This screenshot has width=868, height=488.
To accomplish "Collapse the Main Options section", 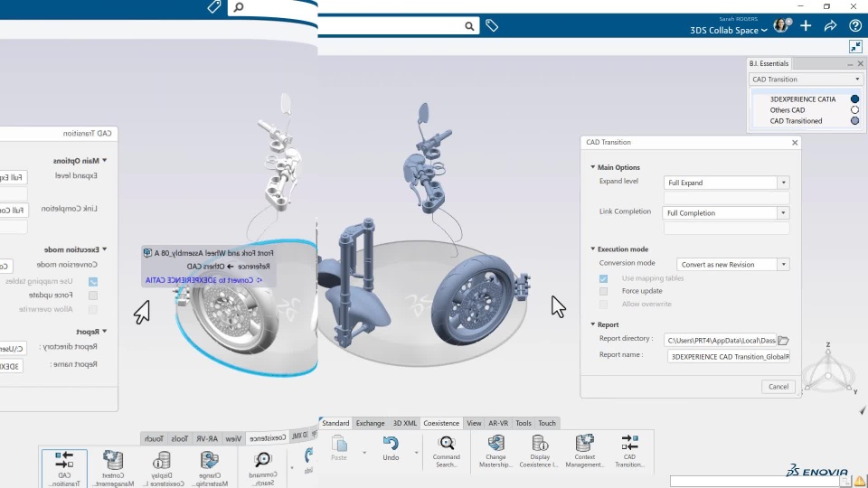I will [x=592, y=167].
